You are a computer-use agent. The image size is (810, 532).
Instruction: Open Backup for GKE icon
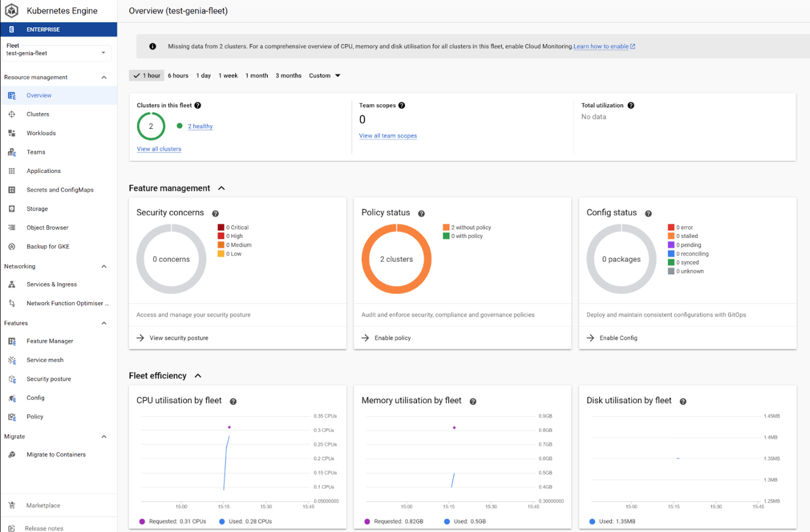tap(12, 247)
